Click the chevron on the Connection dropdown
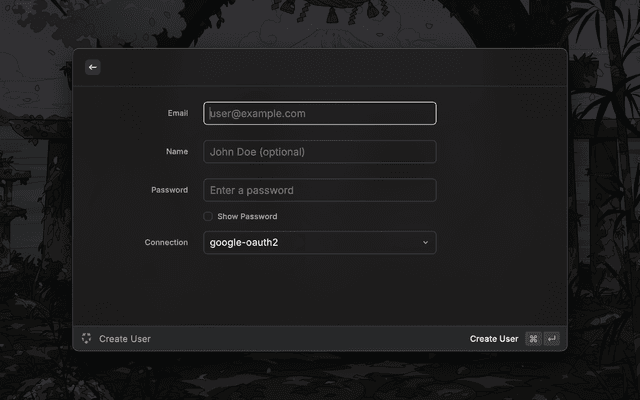This screenshot has height=400, width=640. click(425, 242)
